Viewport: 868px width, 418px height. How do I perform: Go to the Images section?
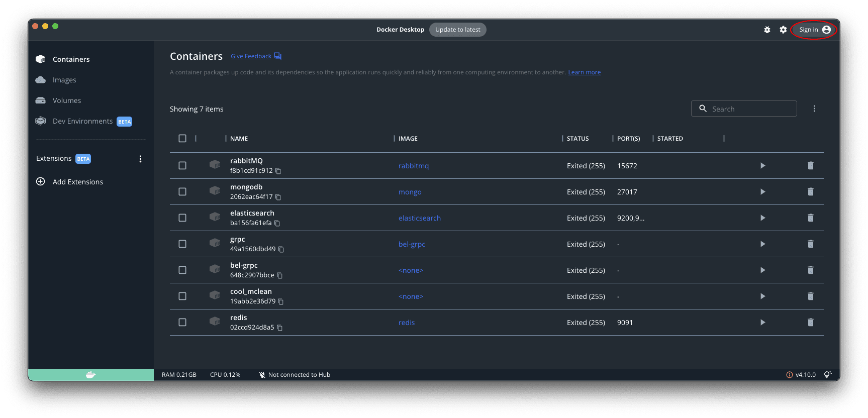tap(64, 80)
